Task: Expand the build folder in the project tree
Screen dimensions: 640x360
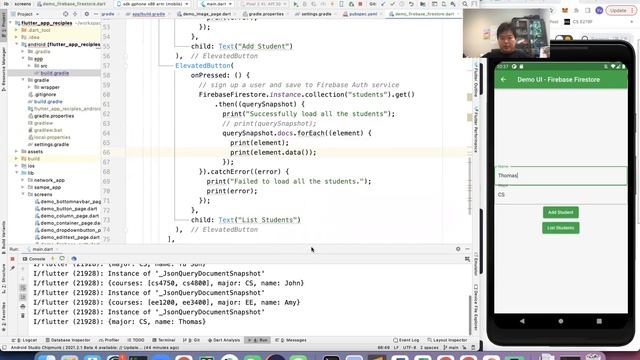Action: pyautogui.click(x=17, y=159)
